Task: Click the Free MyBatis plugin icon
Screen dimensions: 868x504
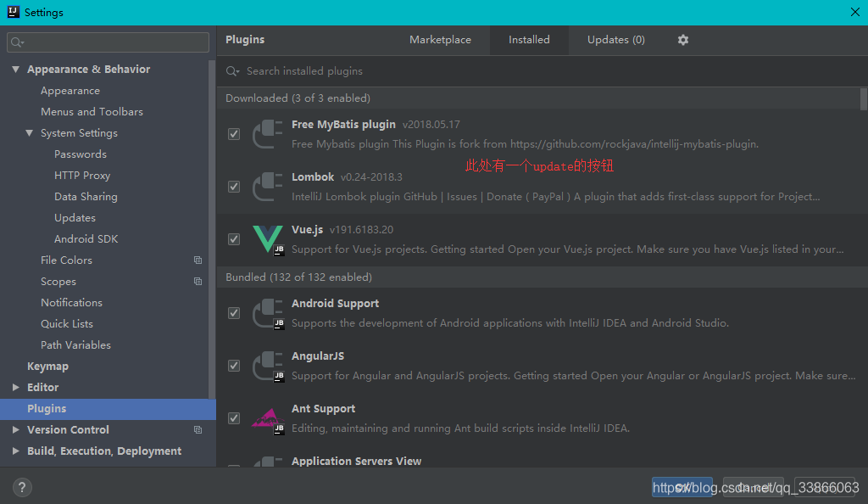Action: click(x=267, y=134)
